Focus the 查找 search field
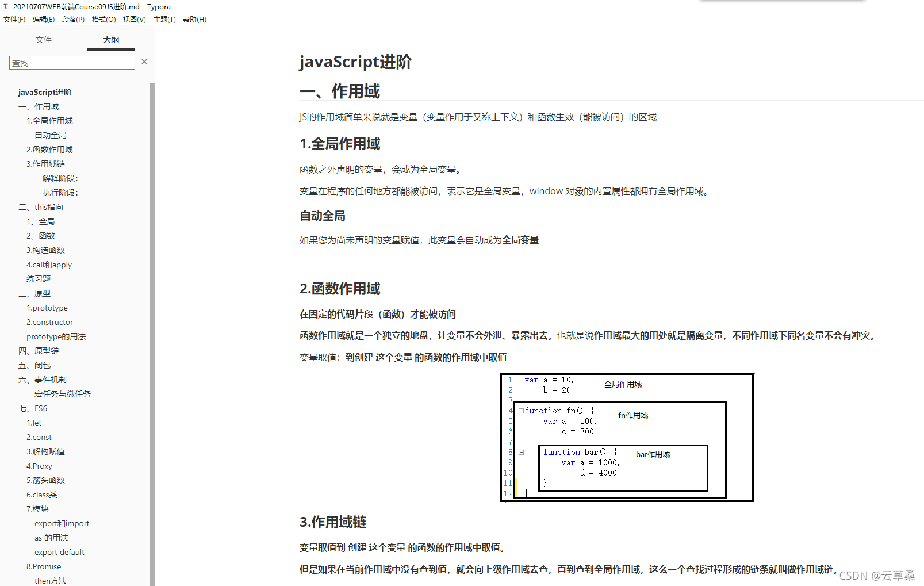This screenshot has height=586, width=924. [72, 63]
